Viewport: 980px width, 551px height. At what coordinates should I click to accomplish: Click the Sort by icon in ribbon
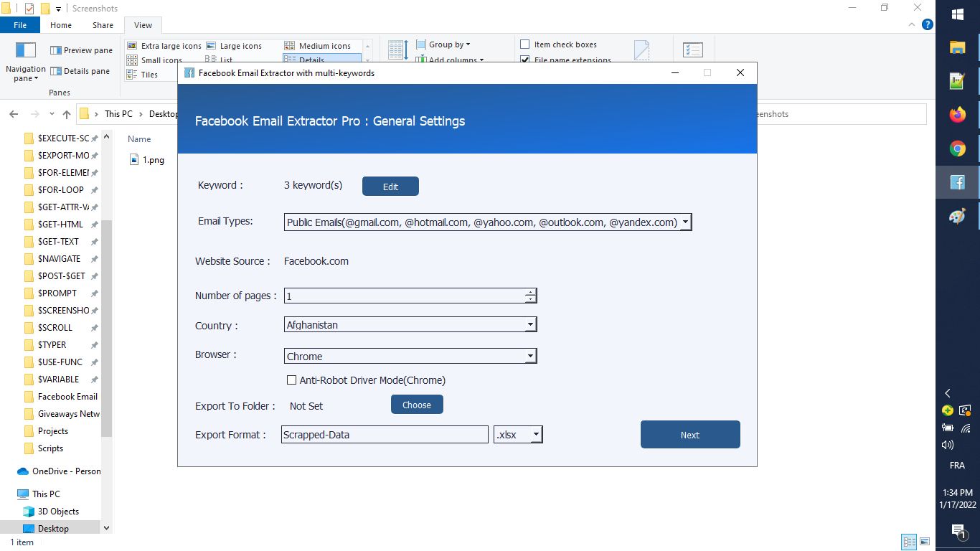[398, 50]
